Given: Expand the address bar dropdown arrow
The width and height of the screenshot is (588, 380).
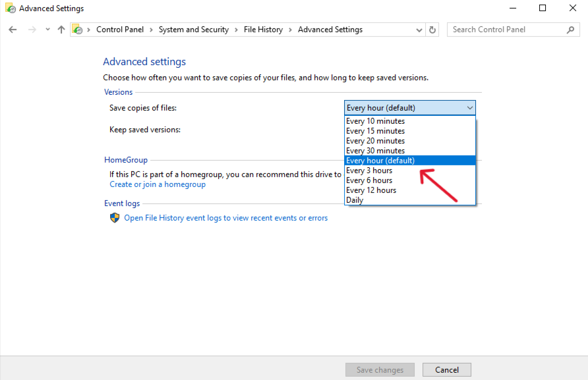Looking at the screenshot, I should (418, 29).
